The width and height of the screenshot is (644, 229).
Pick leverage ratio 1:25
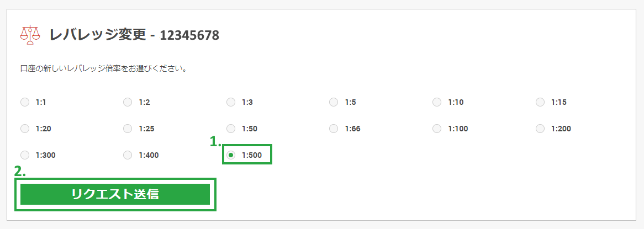click(x=128, y=129)
